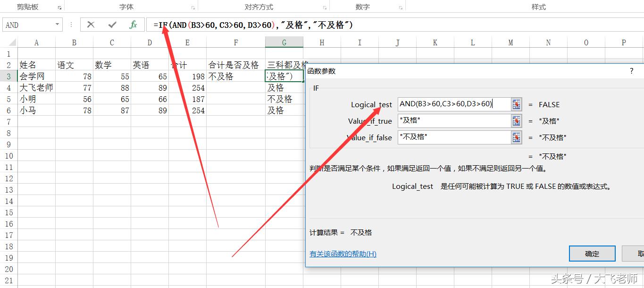Open the 字体 group dialog launcher icon
Screen dimensions: 644x288
tap(193, 7)
